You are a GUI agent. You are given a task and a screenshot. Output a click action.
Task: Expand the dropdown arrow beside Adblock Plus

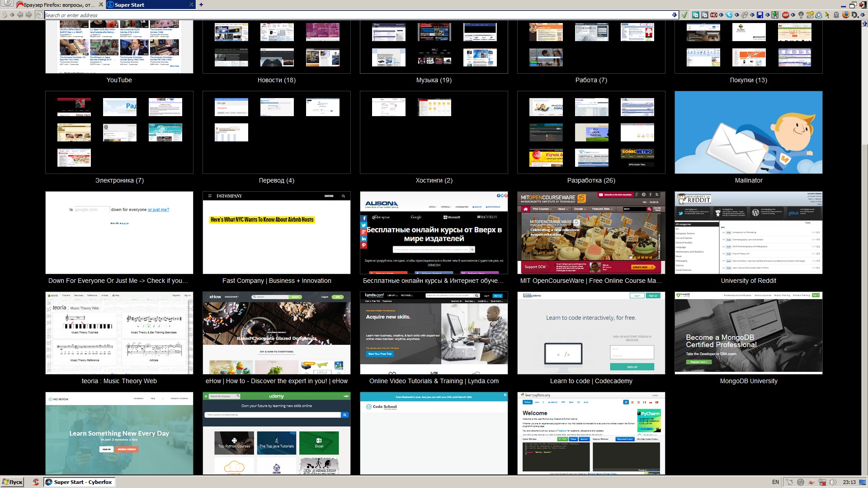(793, 15)
